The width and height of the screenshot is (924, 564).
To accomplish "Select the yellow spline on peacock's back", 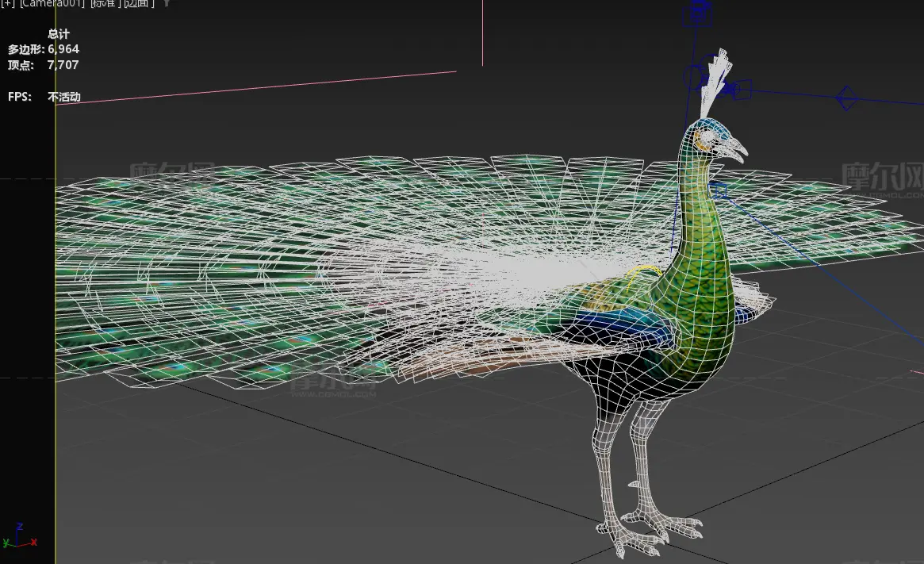I will pyautogui.click(x=644, y=271).
